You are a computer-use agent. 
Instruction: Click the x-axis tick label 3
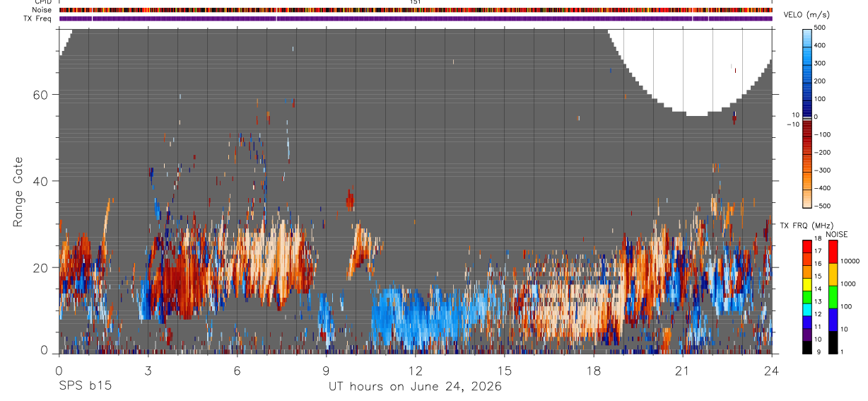coord(147,370)
